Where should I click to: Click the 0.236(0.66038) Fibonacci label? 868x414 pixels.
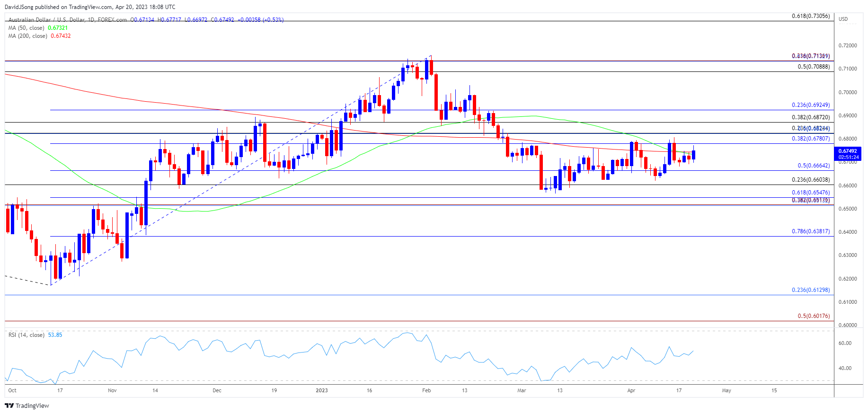811,180
